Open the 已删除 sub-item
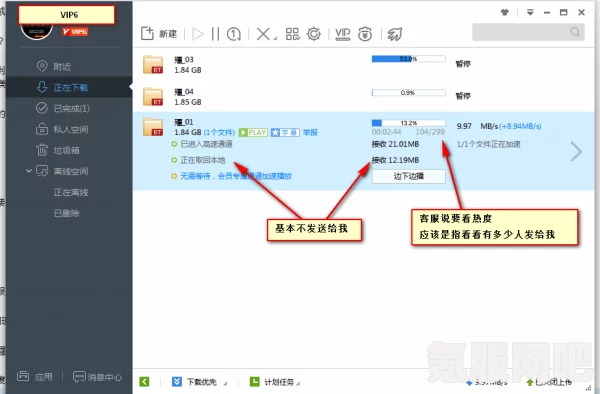This screenshot has width=600, height=394. pyautogui.click(x=67, y=213)
